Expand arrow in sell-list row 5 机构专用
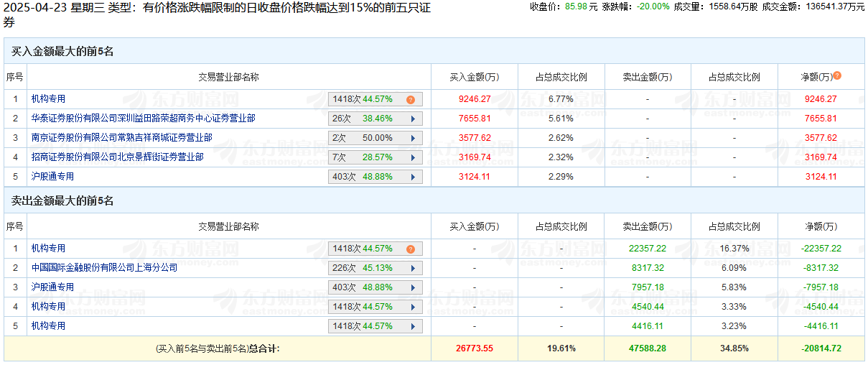The width and height of the screenshot is (868, 365). 413,326
